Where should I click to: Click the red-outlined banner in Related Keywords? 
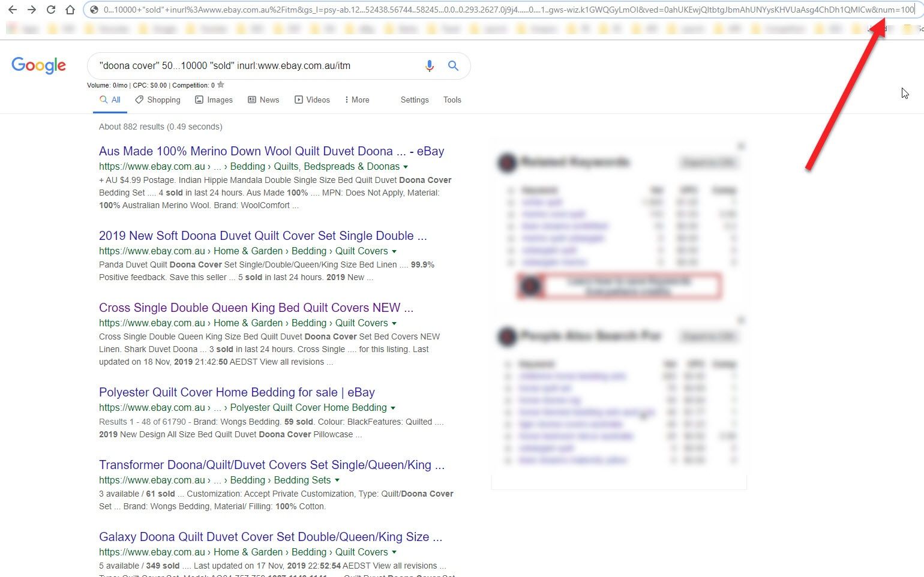619,286
